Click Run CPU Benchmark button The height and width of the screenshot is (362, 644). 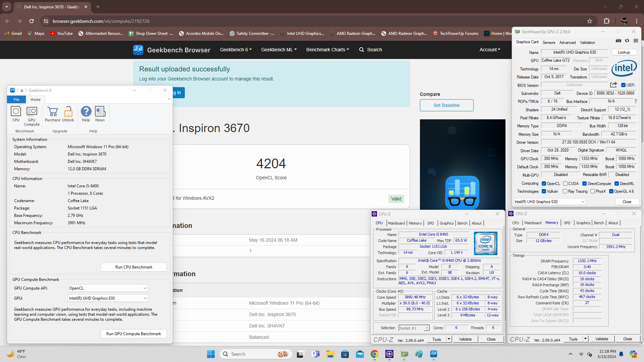(x=134, y=267)
